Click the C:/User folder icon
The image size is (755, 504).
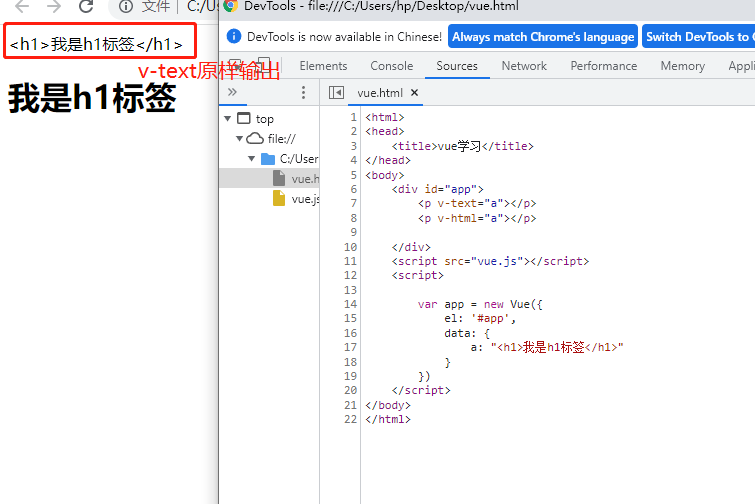[x=268, y=159]
